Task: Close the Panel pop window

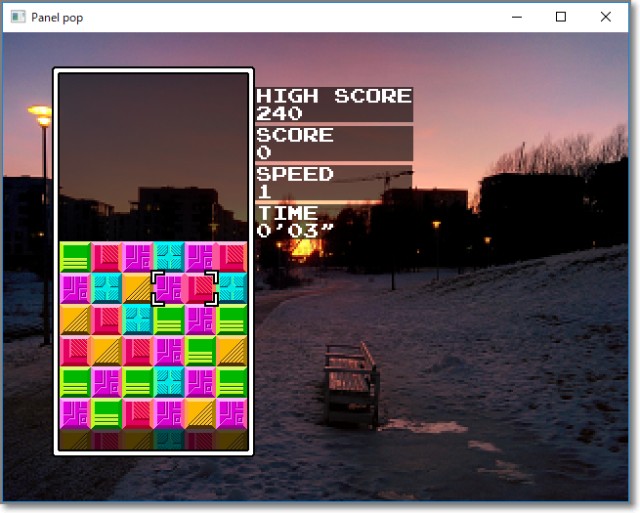Action: (x=606, y=17)
